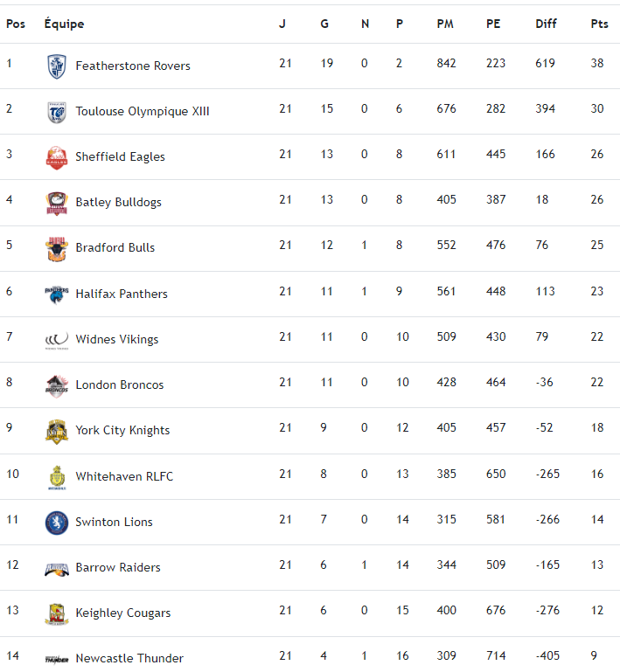Click the Toulouse Olympique XIII crest
Screen dimensions: 620x672
pos(56,112)
